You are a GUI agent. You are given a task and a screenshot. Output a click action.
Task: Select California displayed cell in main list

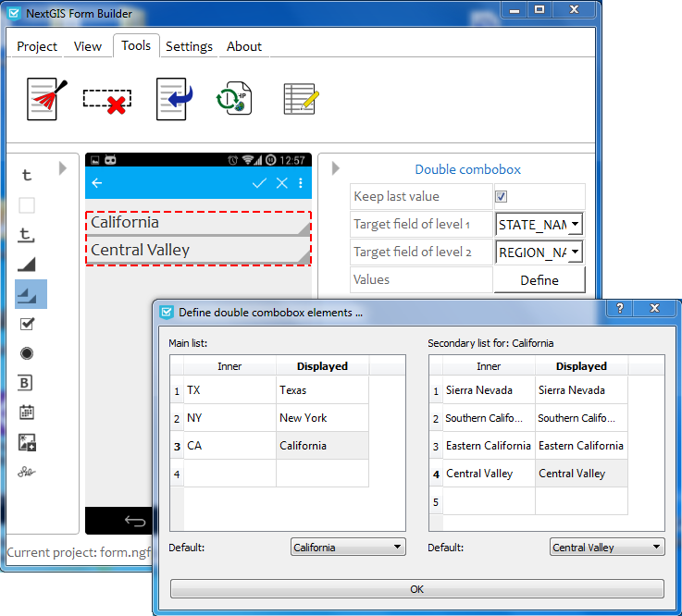click(x=322, y=446)
